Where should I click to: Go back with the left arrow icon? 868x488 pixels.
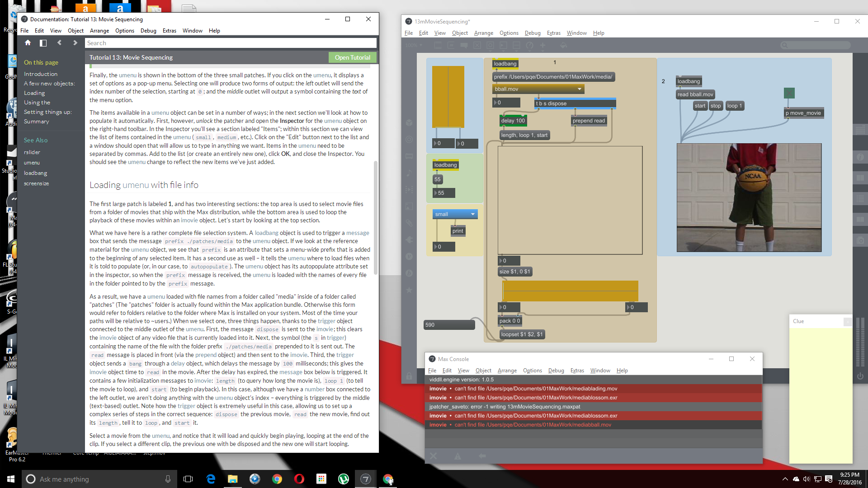pyautogui.click(x=59, y=43)
